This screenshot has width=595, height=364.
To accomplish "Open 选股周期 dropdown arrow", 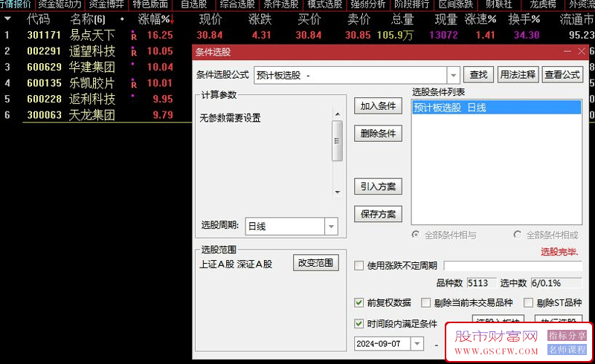I will point(331,227).
